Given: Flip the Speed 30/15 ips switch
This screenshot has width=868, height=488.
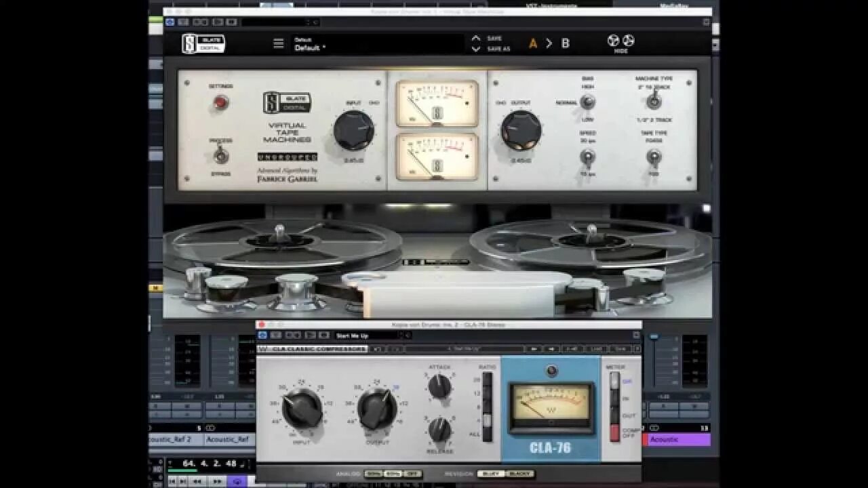Looking at the screenshot, I should [x=587, y=157].
